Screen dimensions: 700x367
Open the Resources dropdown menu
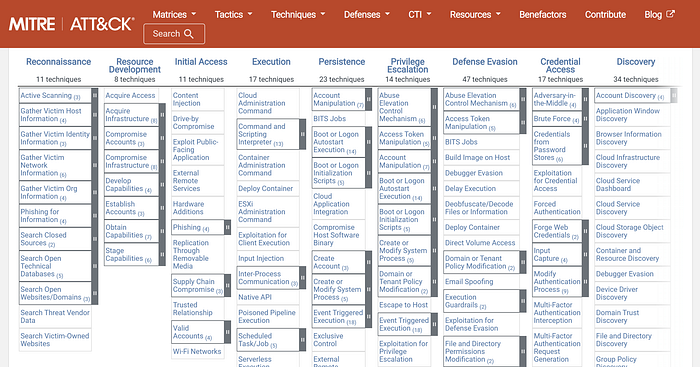[x=475, y=14]
